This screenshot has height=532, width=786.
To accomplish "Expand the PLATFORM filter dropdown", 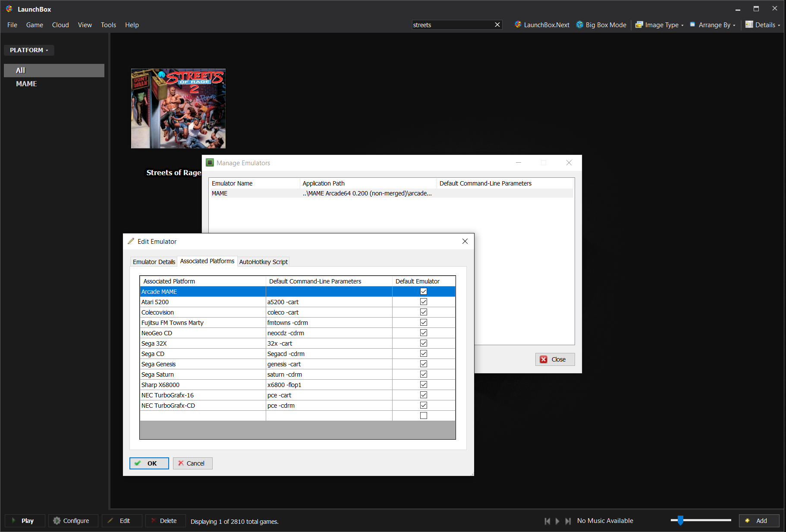I will coord(29,50).
